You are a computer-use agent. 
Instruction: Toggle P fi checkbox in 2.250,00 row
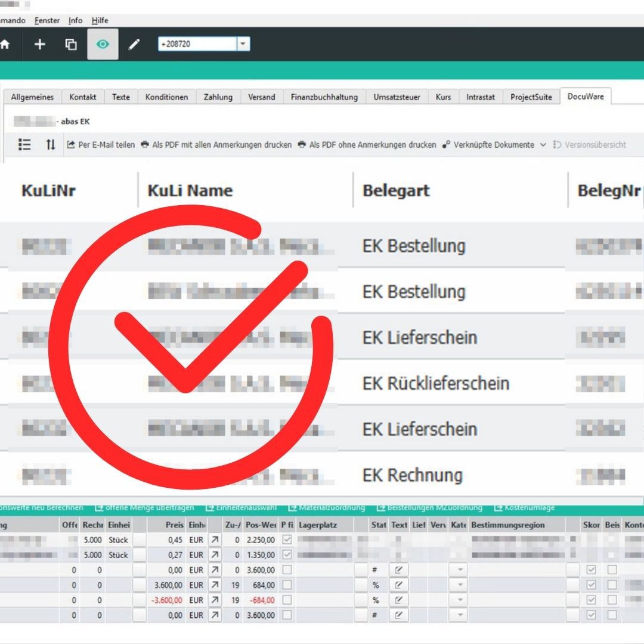click(287, 540)
